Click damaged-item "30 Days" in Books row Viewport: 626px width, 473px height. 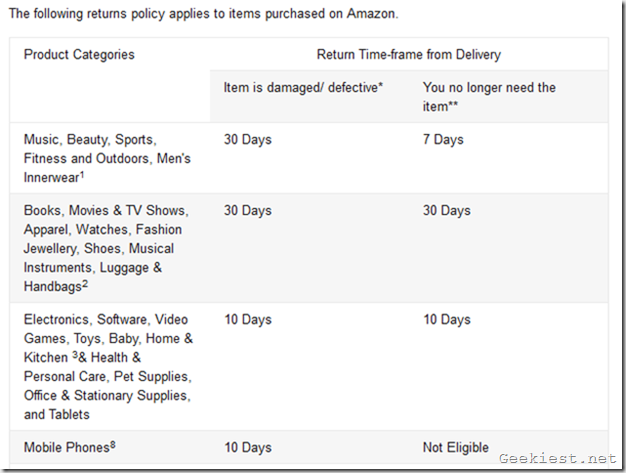click(248, 210)
